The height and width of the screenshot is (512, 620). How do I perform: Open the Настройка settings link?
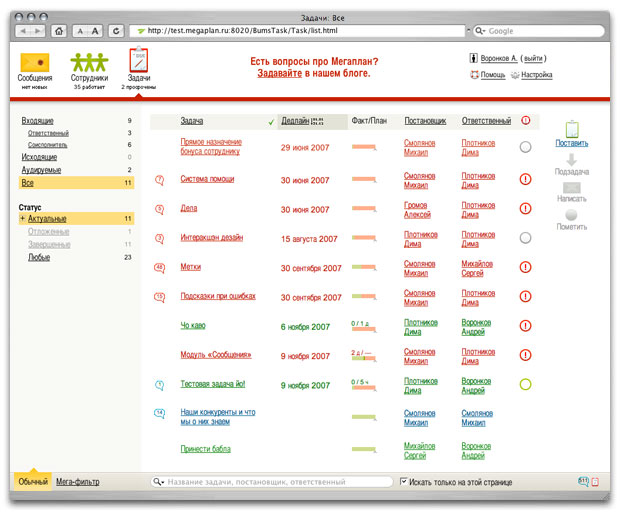coord(536,75)
